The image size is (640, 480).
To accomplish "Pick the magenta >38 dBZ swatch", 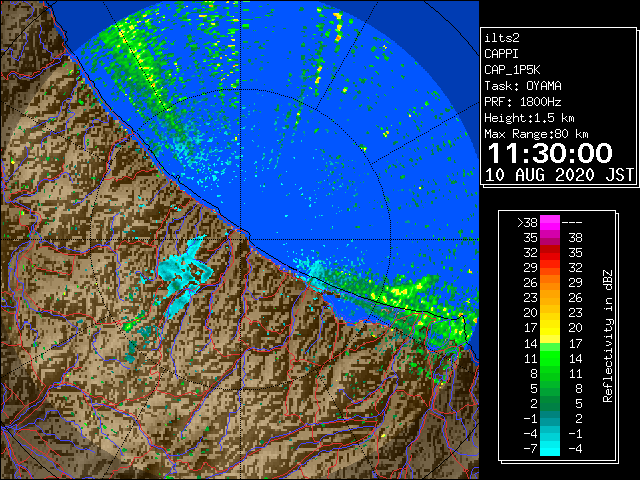I will 550,223.
